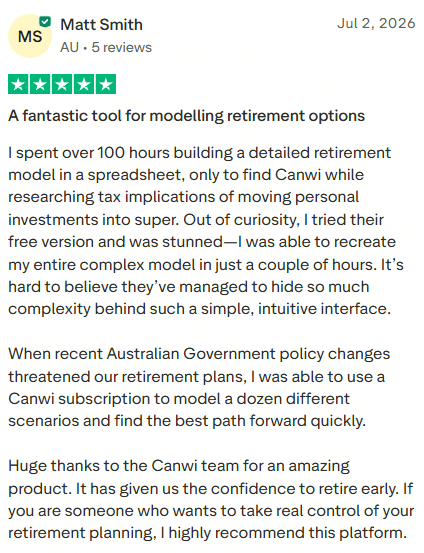424x553 pixels.
Task: Open Matt Smith's reviewer profile name
Action: [102, 25]
